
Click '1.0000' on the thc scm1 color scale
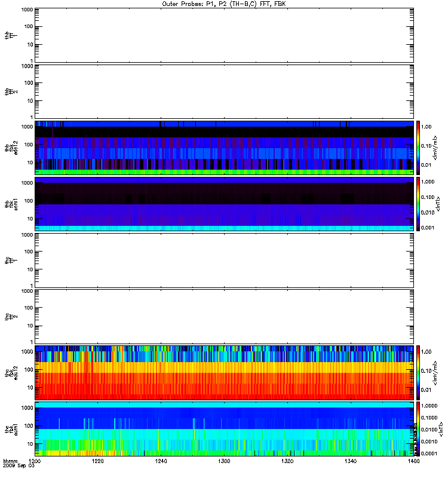point(429,406)
